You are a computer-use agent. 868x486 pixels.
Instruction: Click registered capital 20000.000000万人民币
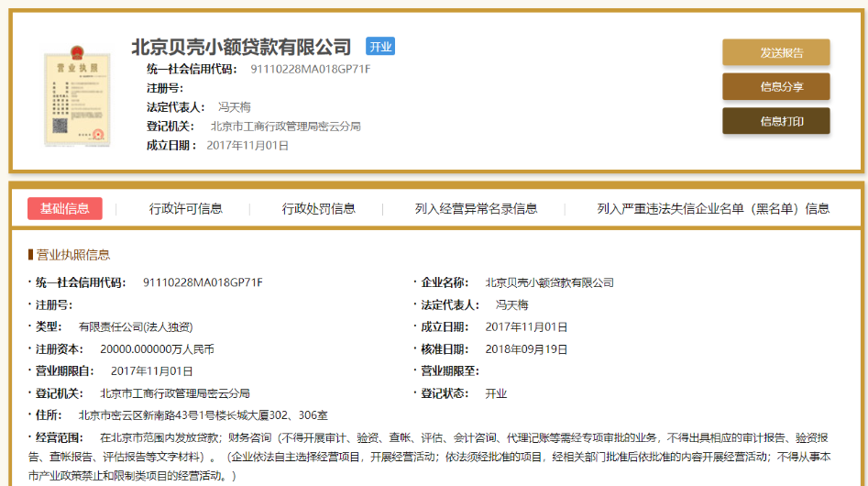coord(158,349)
